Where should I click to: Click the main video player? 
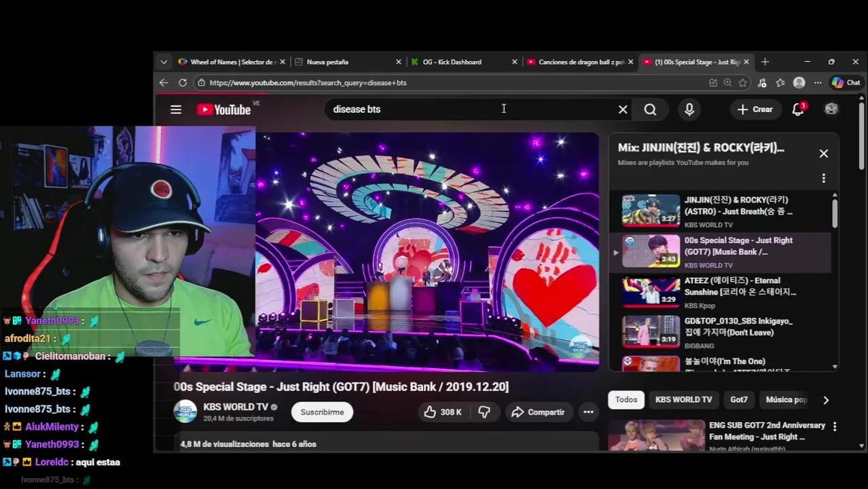pos(427,251)
